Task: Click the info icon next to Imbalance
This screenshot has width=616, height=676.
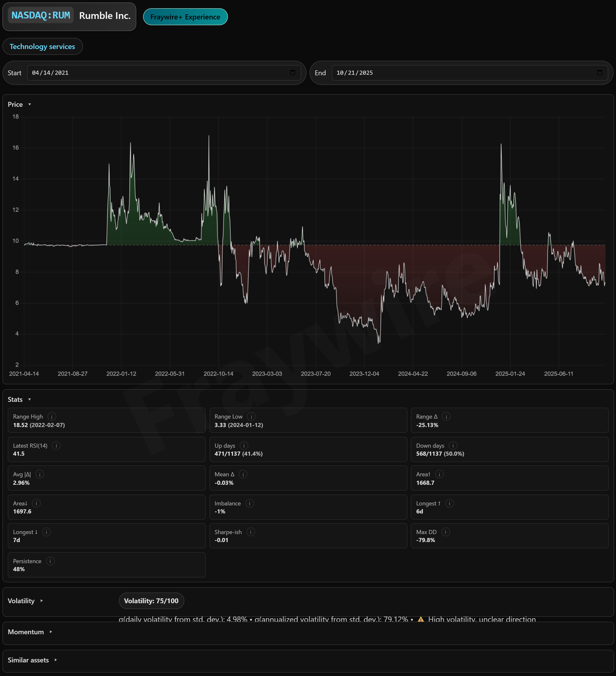Action: [249, 503]
